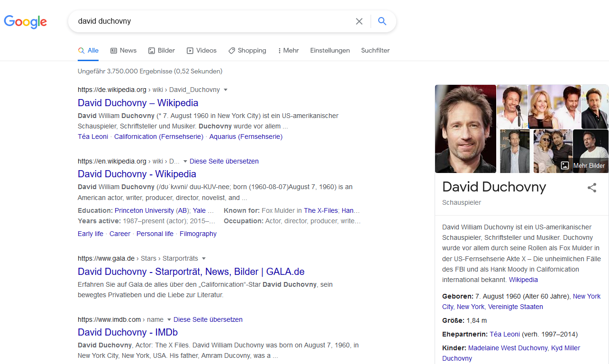Select the Alle results tab
Screen dimensions: 609x364
88,50
